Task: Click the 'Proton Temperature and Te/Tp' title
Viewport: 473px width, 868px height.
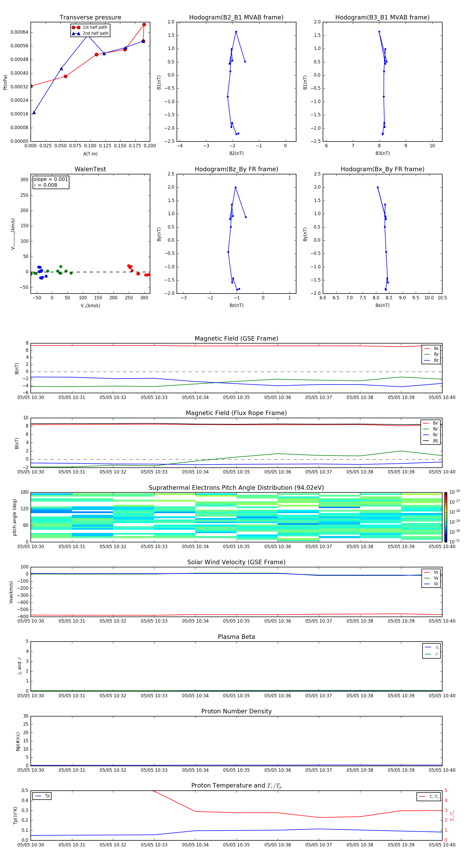Action: point(236,786)
